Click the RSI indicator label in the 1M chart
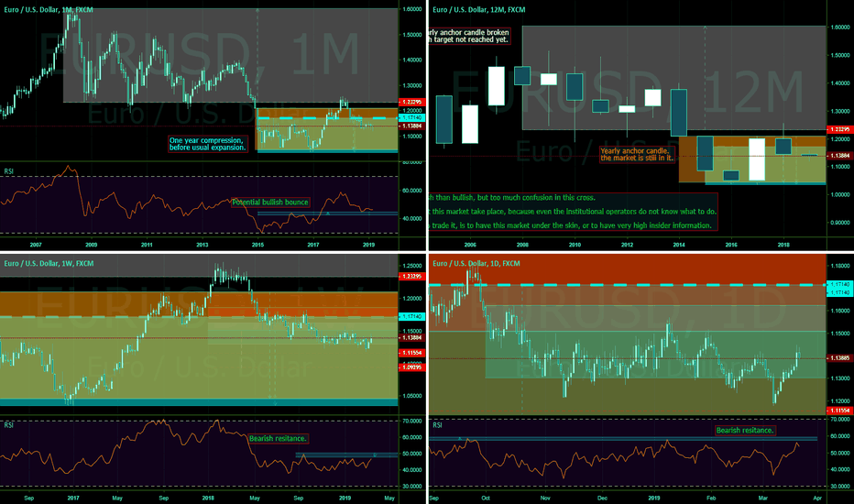Image resolution: width=854 pixels, height=504 pixels. click(9, 171)
